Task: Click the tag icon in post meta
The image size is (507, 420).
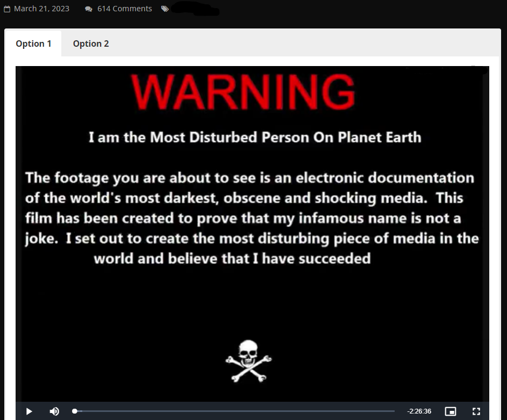Action: [x=165, y=9]
